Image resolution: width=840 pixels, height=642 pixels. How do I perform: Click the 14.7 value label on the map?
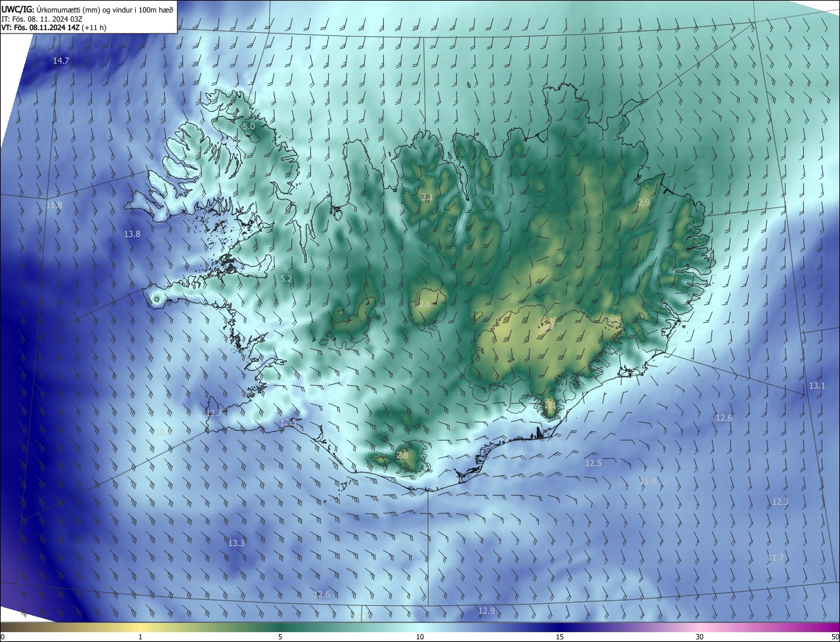tap(61, 60)
